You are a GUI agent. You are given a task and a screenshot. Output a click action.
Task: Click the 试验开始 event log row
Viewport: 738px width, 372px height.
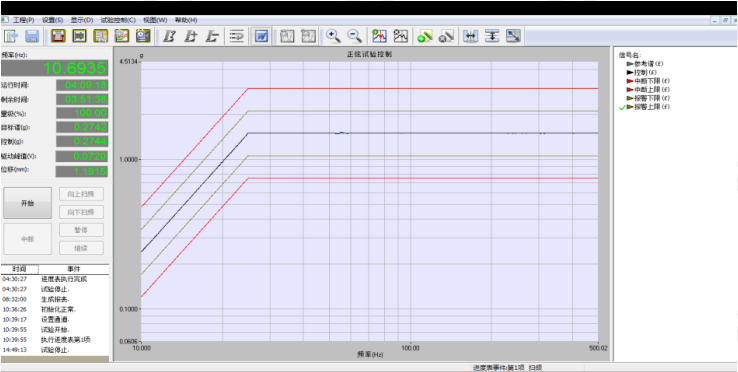[x=55, y=329]
